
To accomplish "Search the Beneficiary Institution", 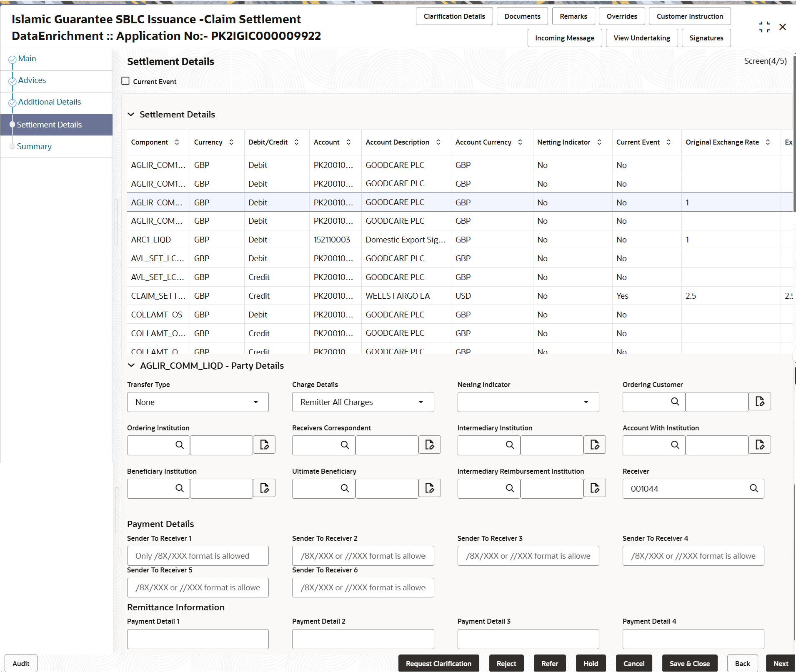I will tap(179, 488).
